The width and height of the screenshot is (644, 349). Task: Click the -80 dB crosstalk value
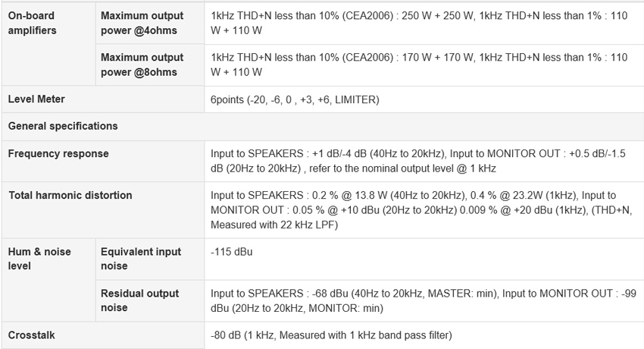coord(331,335)
